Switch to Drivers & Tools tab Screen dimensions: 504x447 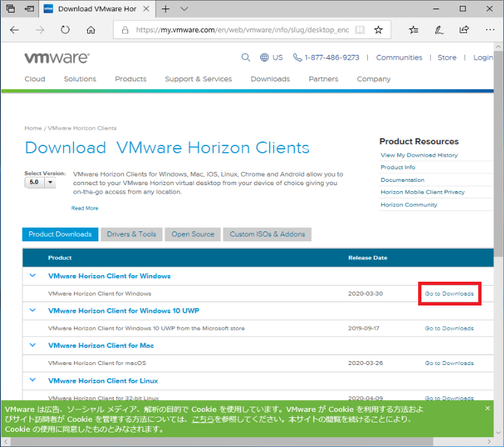pos(131,234)
